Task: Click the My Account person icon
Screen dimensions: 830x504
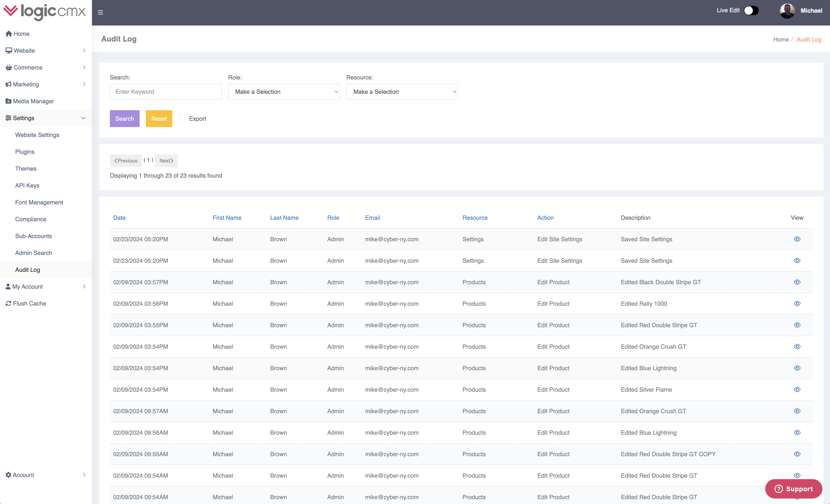Action: pyautogui.click(x=8, y=287)
